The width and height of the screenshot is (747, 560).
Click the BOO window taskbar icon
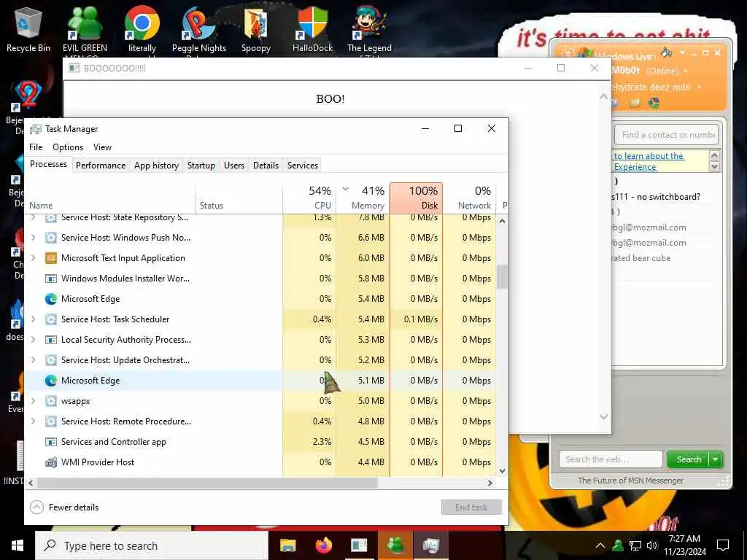click(x=359, y=545)
